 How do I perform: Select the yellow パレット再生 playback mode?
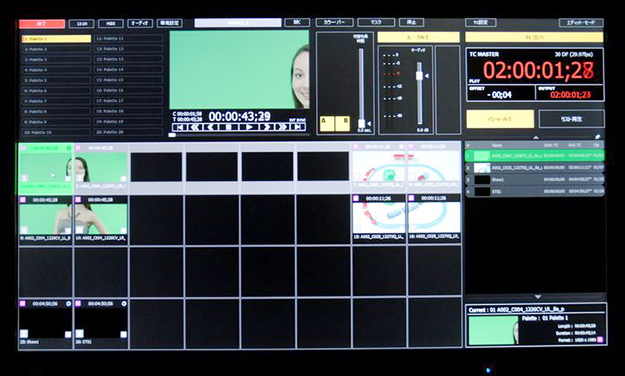500,119
